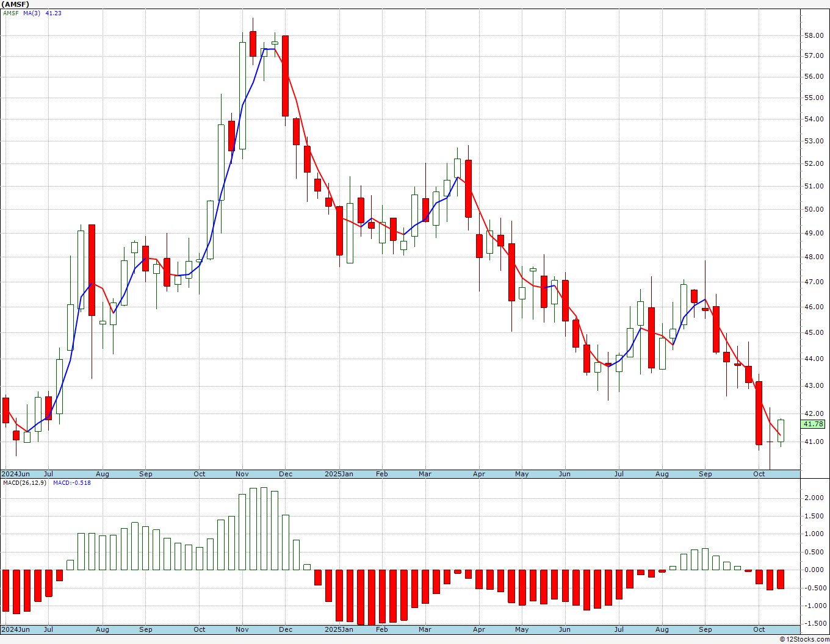The width and height of the screenshot is (830, 644).
Task: Click Nov on the price chart date axis
Action: [x=242, y=474]
